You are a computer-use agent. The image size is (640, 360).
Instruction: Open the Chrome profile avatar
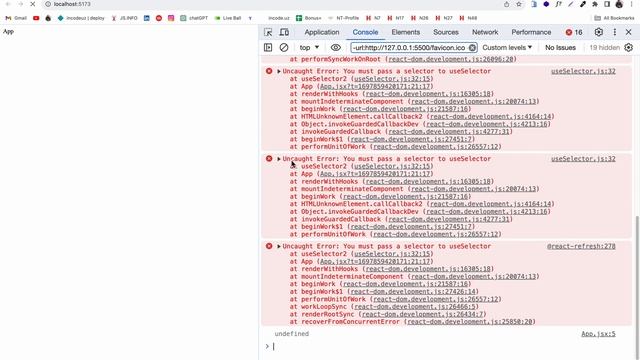(619, 4)
